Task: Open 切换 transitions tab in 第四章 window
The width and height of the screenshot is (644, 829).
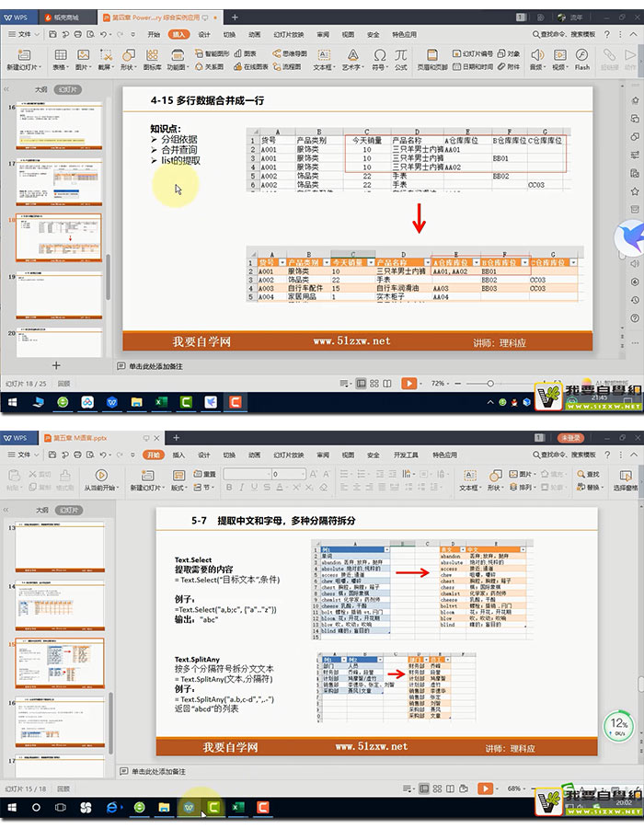Action: pyautogui.click(x=229, y=34)
